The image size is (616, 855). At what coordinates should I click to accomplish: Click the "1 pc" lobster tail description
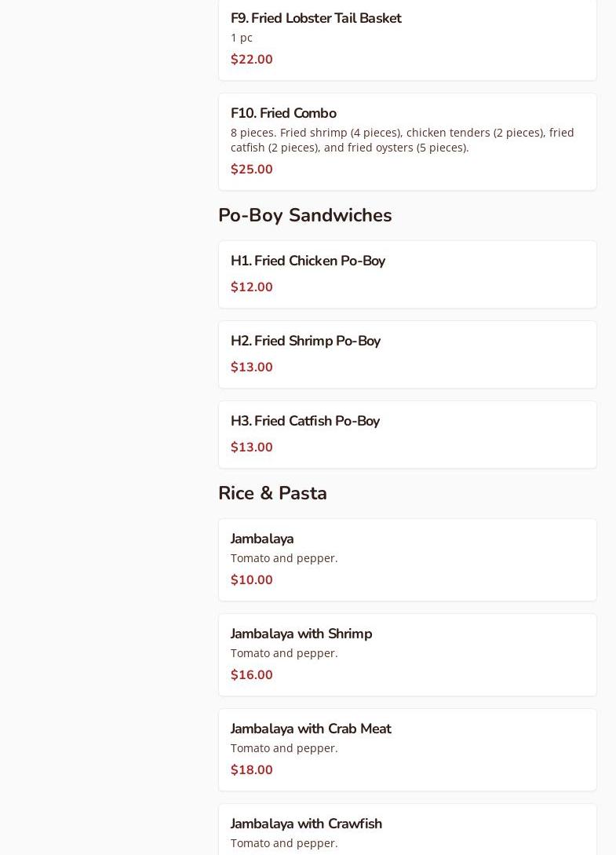242,38
